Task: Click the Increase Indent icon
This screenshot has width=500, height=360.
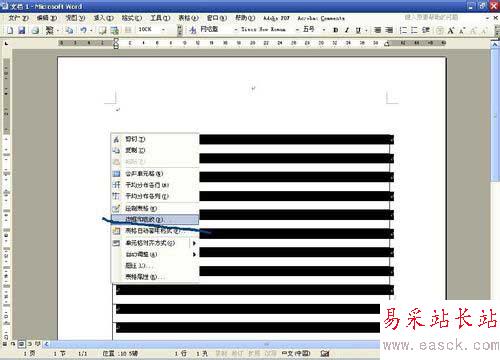Action: [426, 30]
